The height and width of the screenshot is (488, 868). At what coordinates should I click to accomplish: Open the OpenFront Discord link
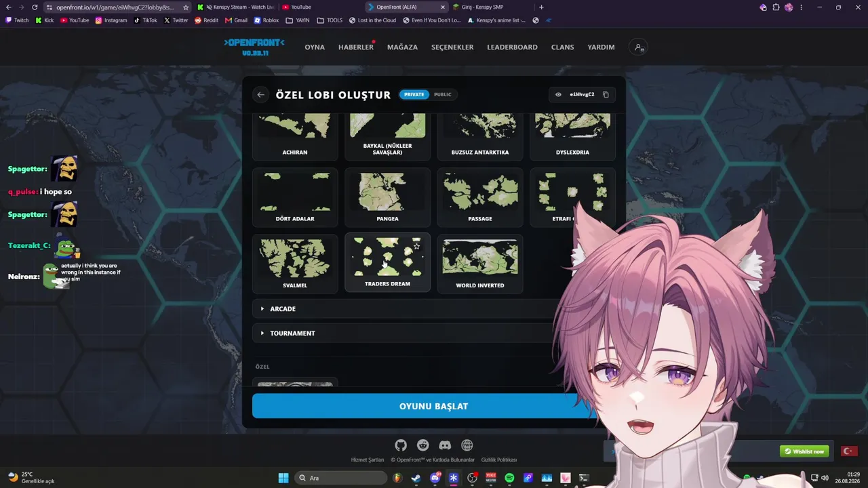(445, 445)
